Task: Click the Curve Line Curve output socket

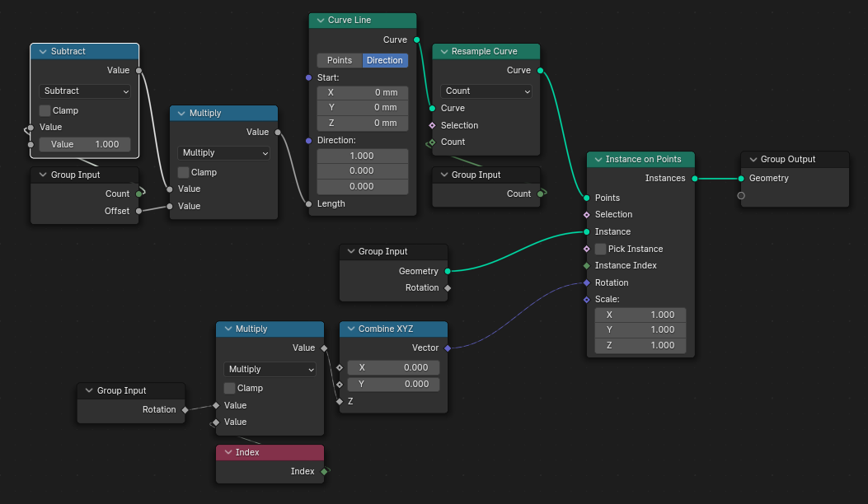Action: (x=417, y=40)
